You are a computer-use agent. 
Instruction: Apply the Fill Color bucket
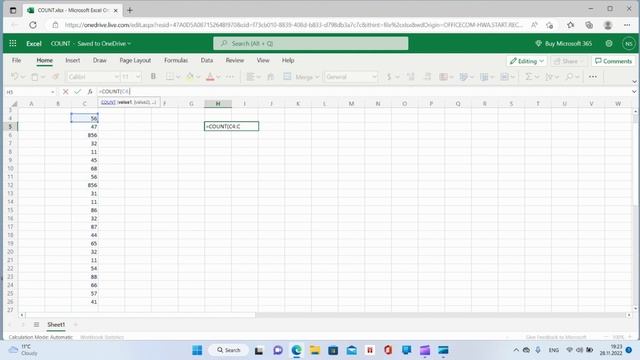pos(190,76)
